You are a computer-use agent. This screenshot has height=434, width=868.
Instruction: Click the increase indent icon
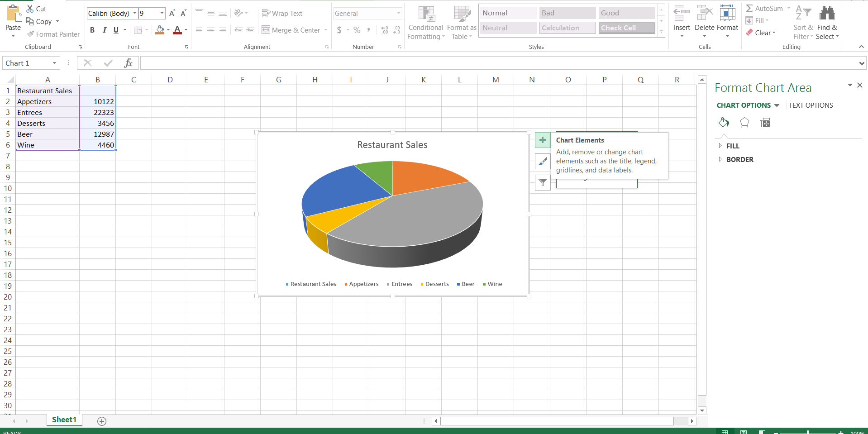click(x=250, y=30)
